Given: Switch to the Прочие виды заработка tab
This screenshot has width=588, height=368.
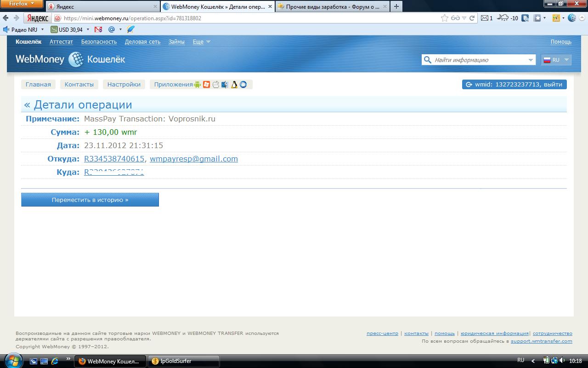Looking at the screenshot, I should point(332,6).
